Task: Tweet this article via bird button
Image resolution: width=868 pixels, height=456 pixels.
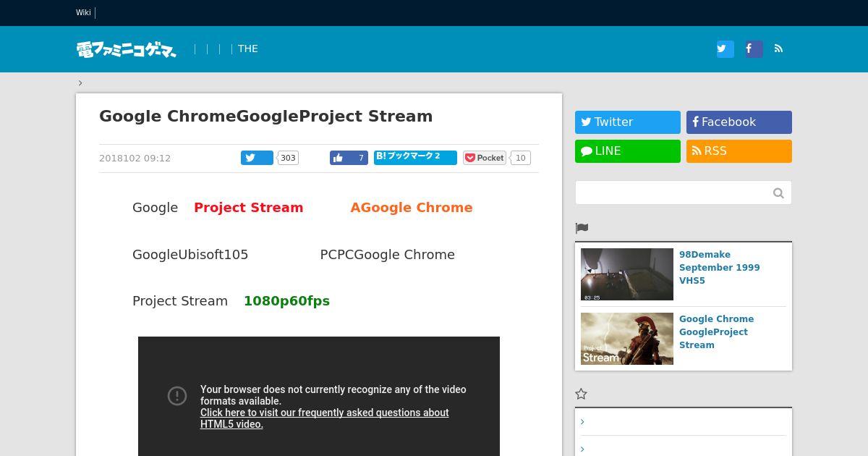Action: click(x=257, y=158)
